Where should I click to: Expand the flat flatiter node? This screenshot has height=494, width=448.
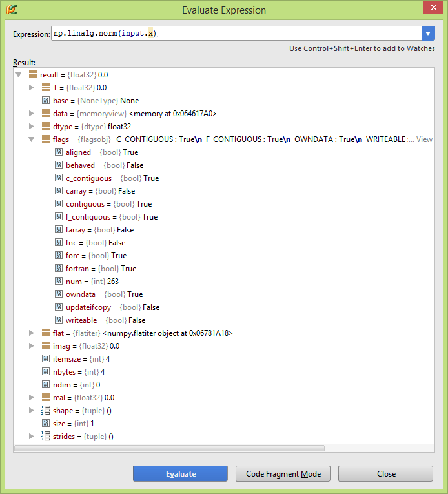pos(31,333)
